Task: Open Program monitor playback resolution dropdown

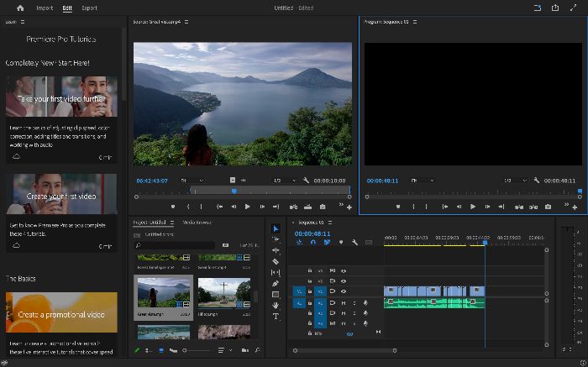Action: click(x=515, y=181)
